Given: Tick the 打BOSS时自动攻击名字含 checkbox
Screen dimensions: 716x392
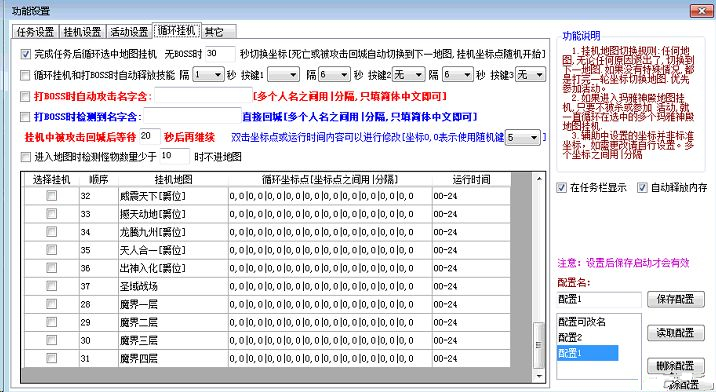Looking at the screenshot, I should click(26, 96).
